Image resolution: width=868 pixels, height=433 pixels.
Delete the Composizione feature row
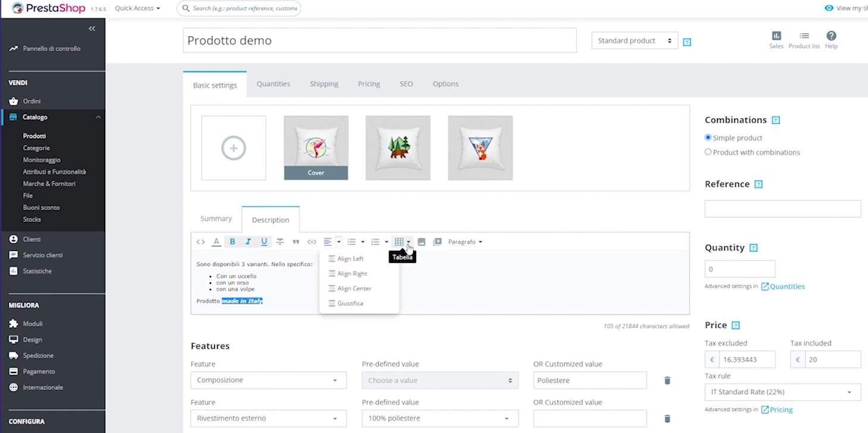pos(667,380)
